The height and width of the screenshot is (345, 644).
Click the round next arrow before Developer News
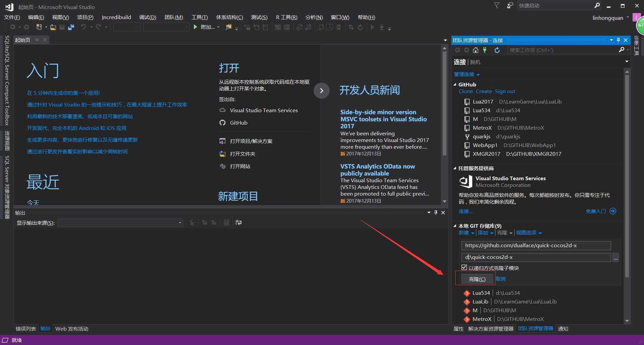coord(321,90)
